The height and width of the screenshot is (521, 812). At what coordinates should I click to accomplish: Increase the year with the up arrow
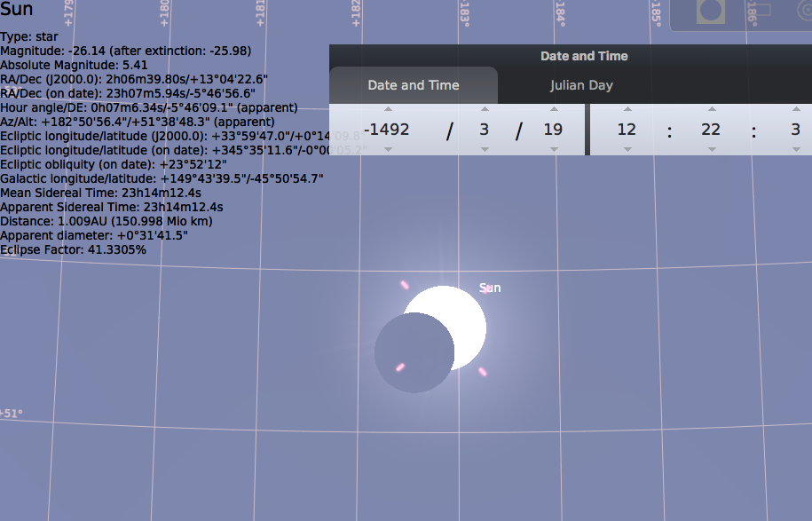(388, 110)
